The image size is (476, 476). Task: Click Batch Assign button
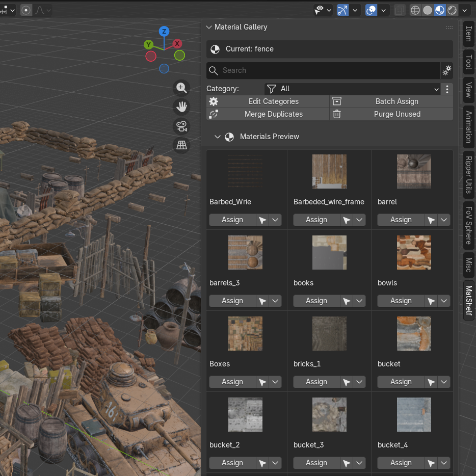(x=391, y=101)
